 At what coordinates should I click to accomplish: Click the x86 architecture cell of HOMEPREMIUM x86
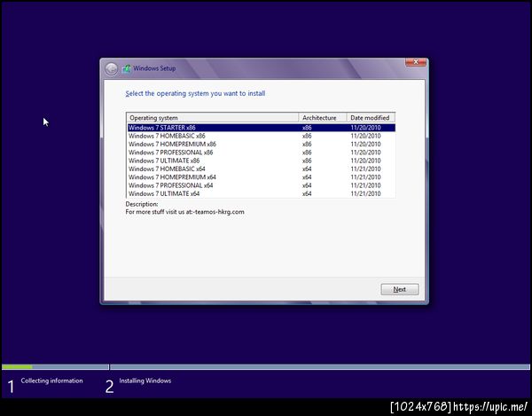(307, 145)
